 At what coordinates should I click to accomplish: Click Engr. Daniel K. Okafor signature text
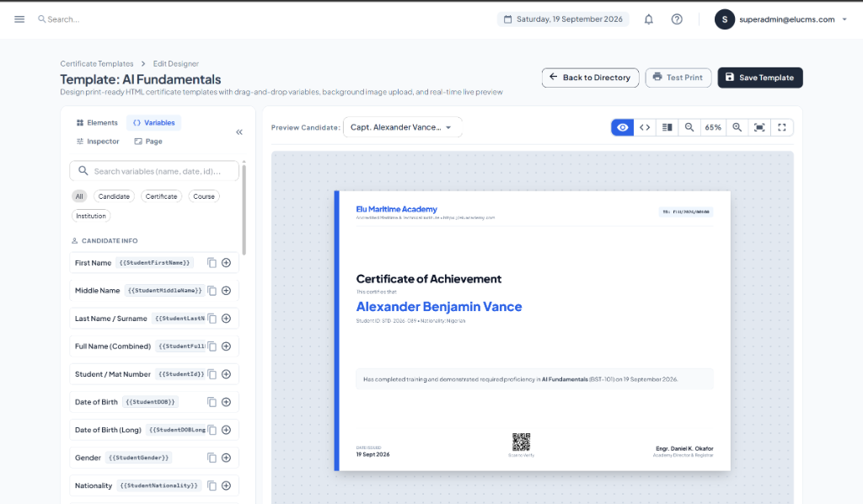point(684,448)
